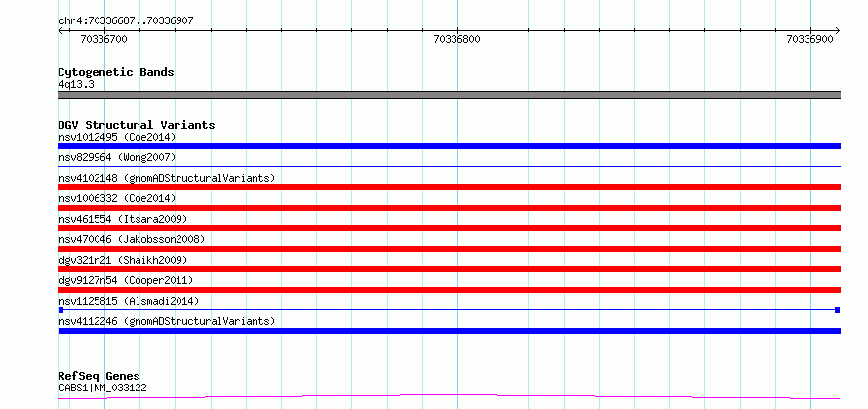
Task: Click the nsv461554 (Itsara2009) label
Action: click(x=123, y=219)
